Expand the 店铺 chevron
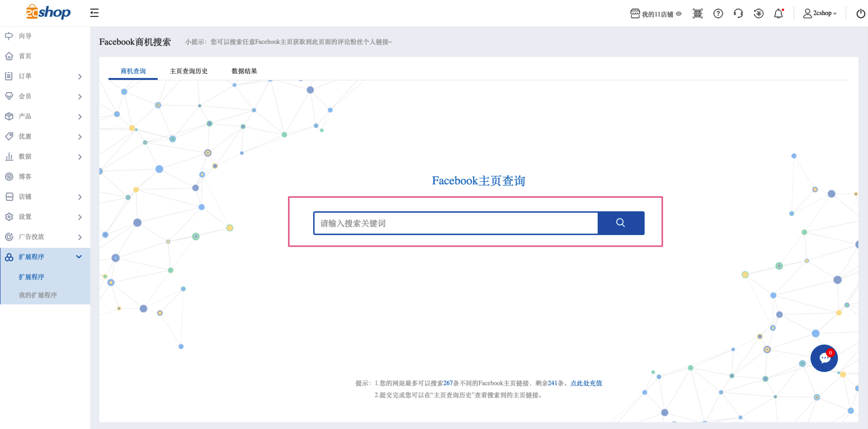868x429 pixels. point(80,197)
